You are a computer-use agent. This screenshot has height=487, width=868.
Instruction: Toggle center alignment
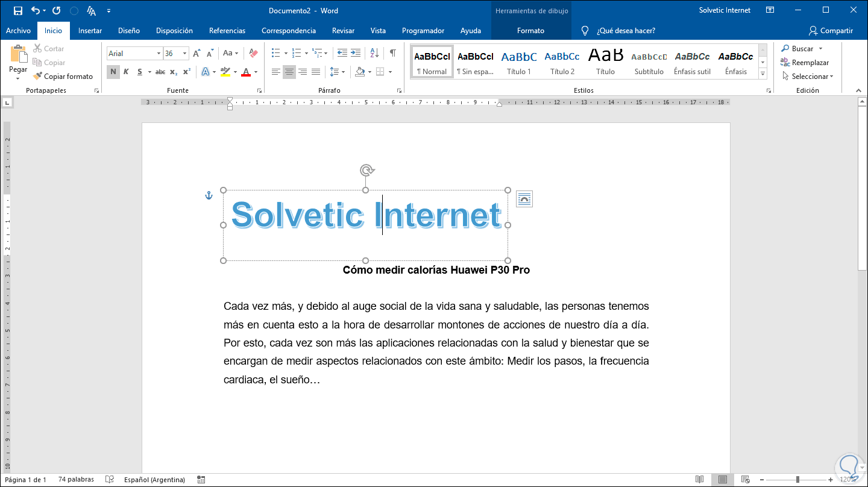pos(289,72)
